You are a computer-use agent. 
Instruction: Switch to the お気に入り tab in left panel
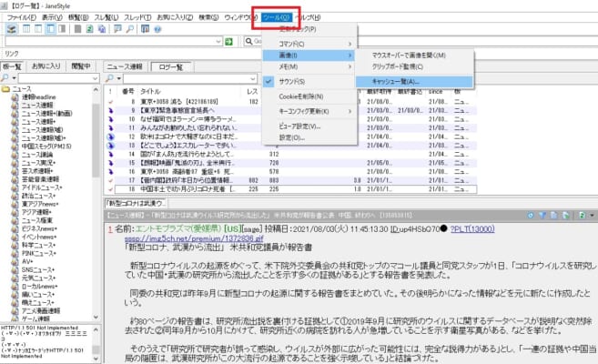46,66
